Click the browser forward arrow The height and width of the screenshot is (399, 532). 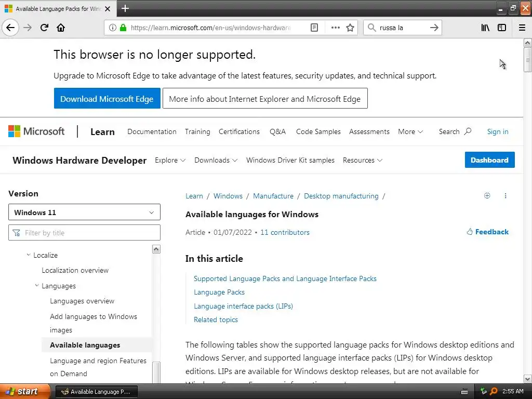click(x=28, y=28)
